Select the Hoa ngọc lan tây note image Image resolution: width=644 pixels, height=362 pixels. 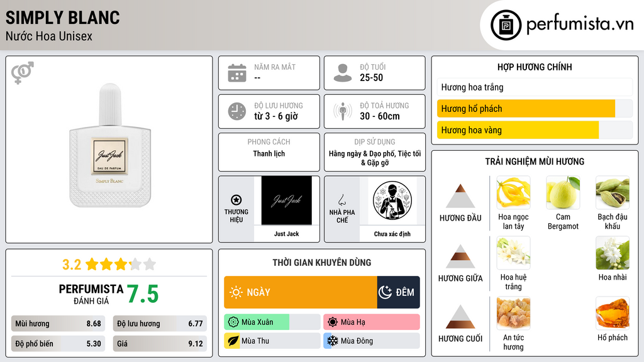513,192
